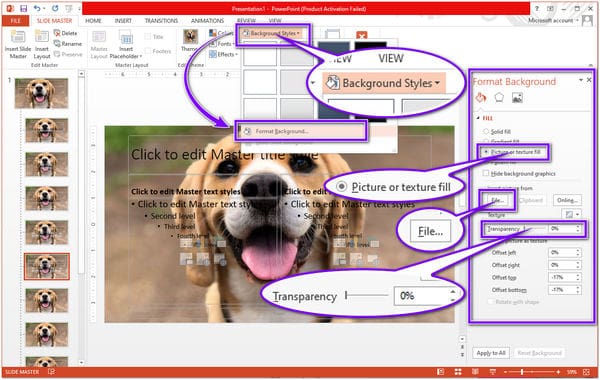Click the Offset bottom -17% field

click(561, 290)
